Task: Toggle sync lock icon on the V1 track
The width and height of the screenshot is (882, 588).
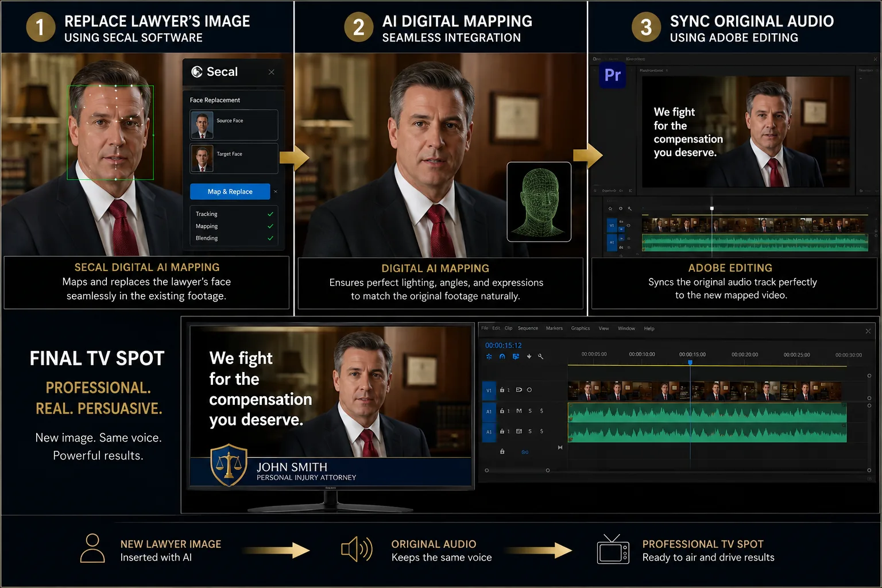Action: tap(519, 390)
